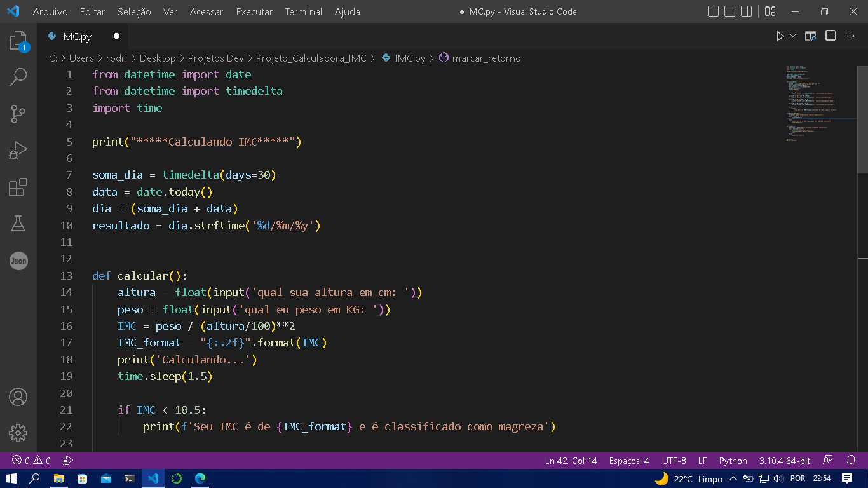Open the Ajuda menu

point(347,11)
